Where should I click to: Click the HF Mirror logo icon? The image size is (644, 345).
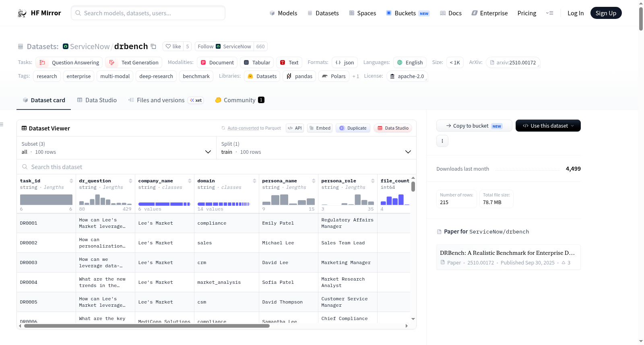[22, 13]
